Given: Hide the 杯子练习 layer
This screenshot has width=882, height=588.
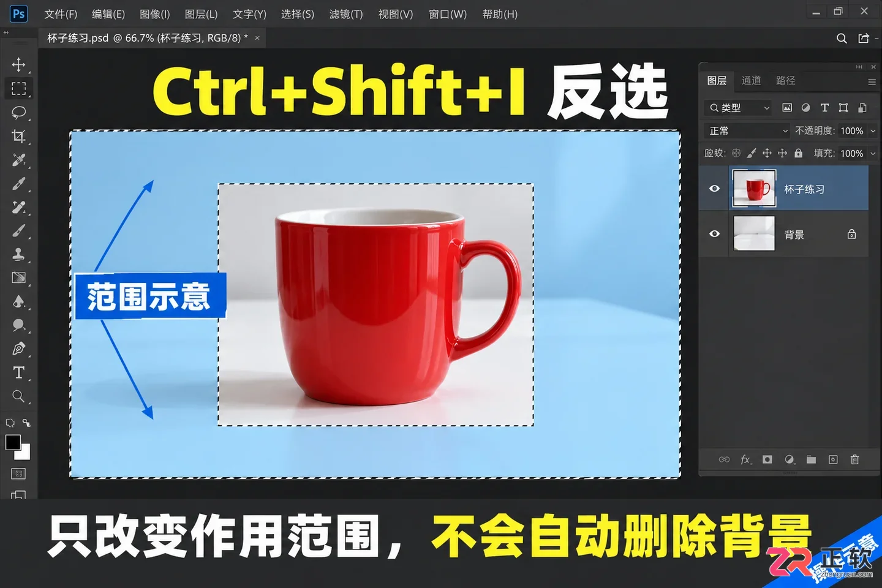Looking at the screenshot, I should click(x=714, y=189).
